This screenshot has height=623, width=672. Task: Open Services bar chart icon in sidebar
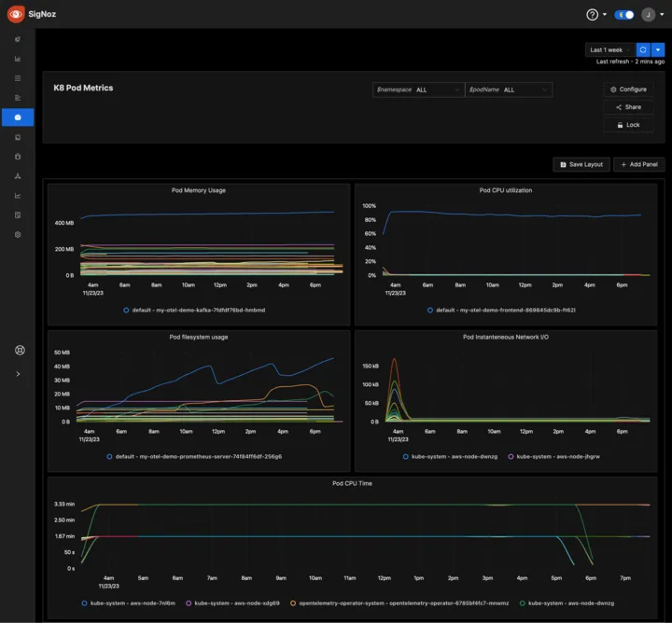coord(18,59)
